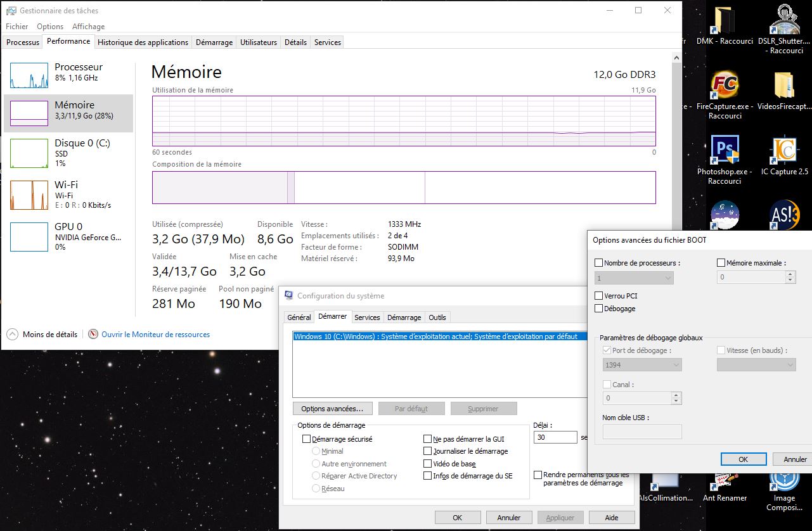Select GPU 0 in the performance sidebar
This screenshot has height=531, width=812.
[68, 236]
